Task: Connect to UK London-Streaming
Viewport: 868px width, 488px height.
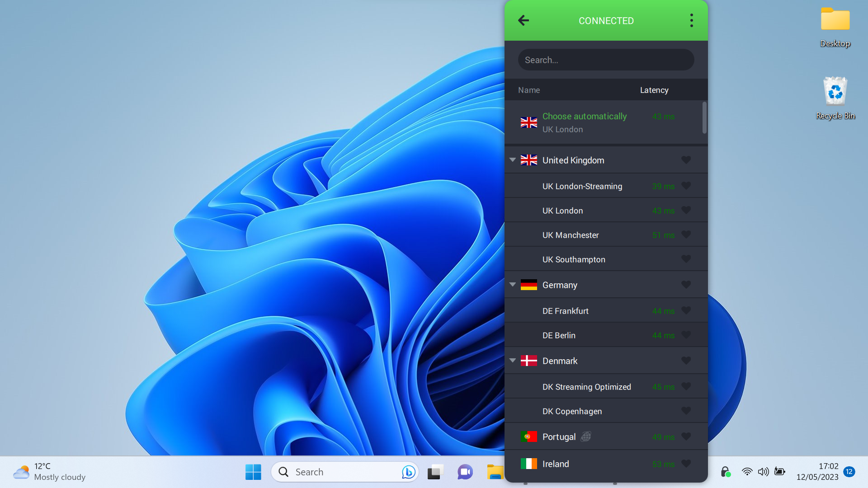Action: tap(606, 186)
